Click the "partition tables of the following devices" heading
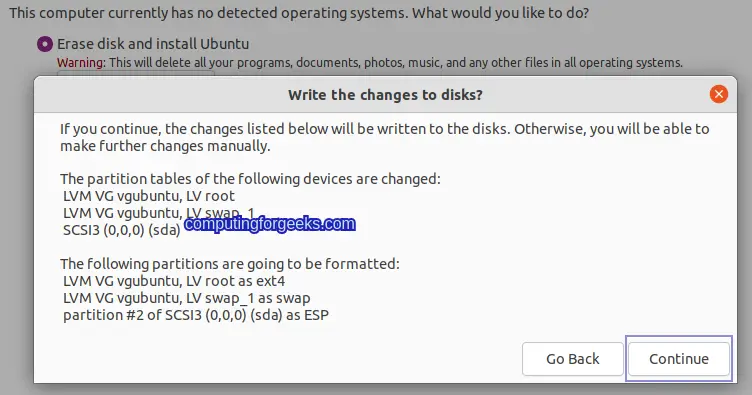 click(x=250, y=179)
